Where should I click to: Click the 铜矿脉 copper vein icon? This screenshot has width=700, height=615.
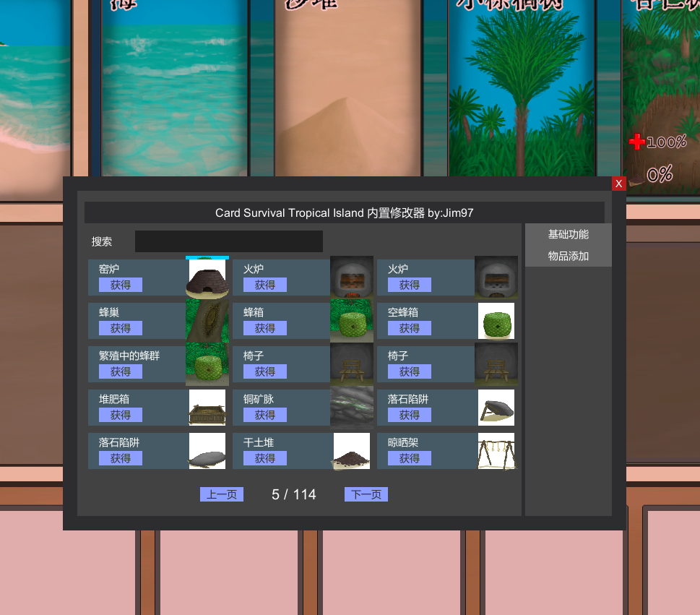coord(352,408)
